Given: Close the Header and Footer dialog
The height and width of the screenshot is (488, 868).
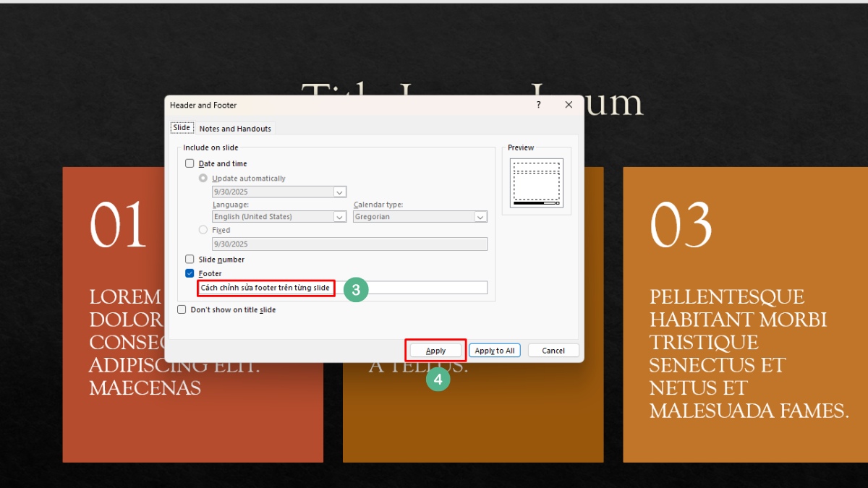Looking at the screenshot, I should [569, 105].
